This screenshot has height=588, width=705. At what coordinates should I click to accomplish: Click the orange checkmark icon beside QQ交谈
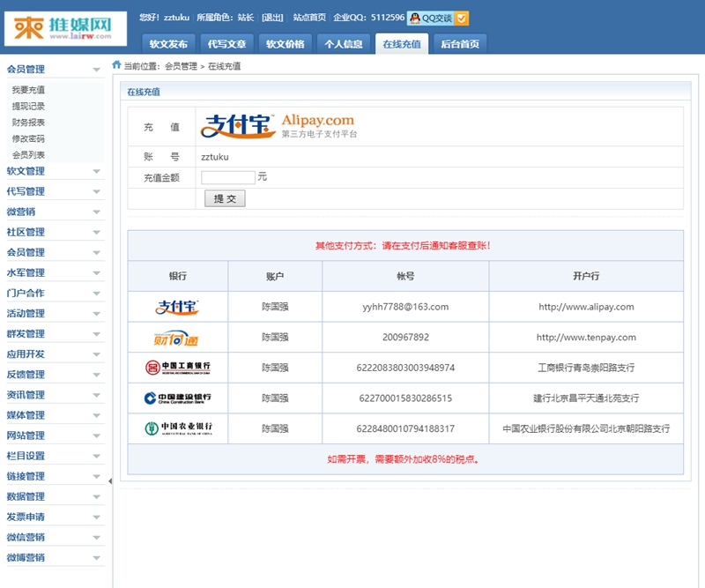(x=463, y=18)
